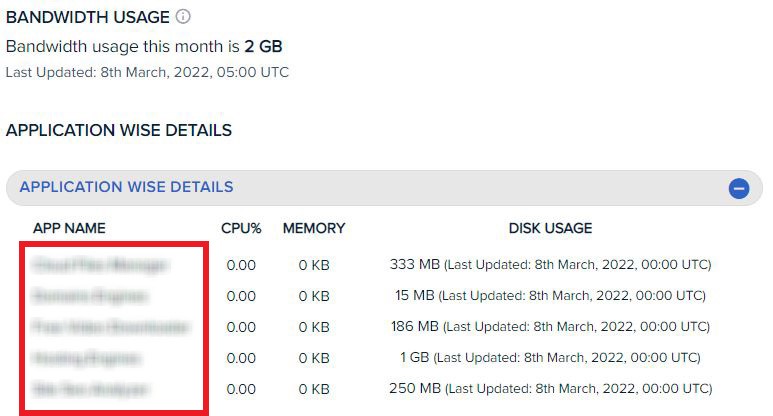Click the 250 MB disk usage entry

coord(550,389)
